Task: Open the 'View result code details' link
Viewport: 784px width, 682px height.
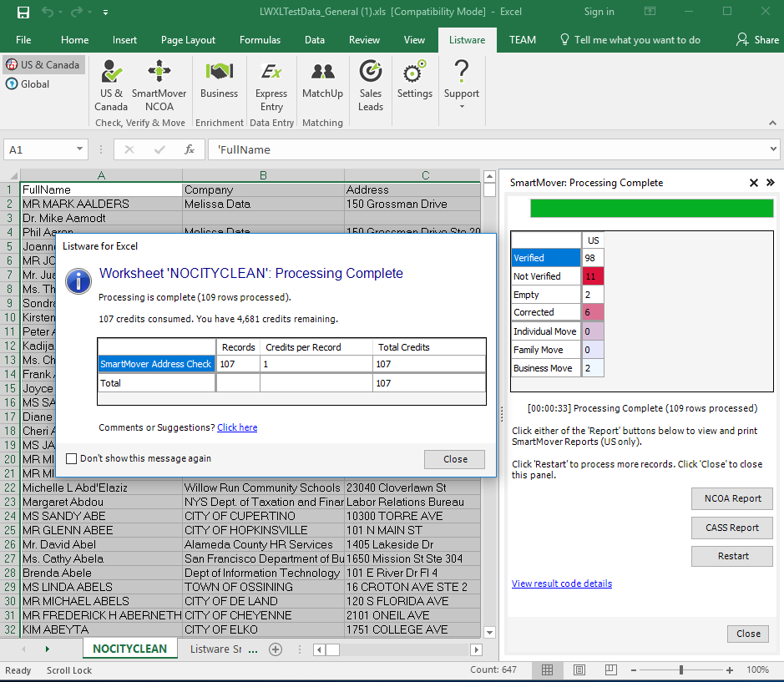Action: click(561, 583)
